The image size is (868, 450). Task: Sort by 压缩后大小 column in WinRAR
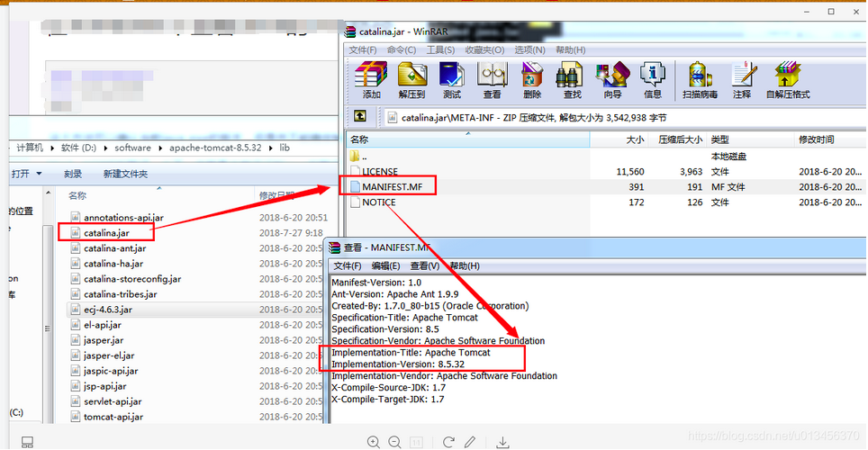point(680,139)
